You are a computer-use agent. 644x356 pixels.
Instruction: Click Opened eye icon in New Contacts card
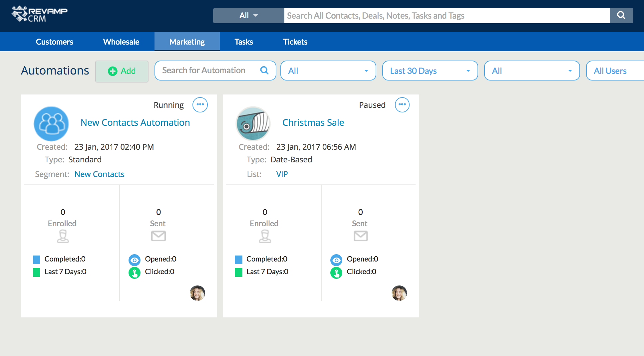point(135,260)
